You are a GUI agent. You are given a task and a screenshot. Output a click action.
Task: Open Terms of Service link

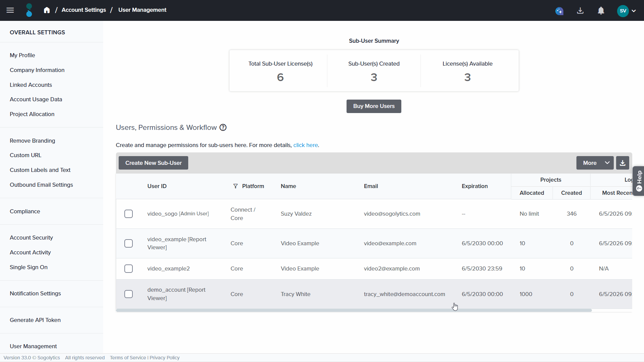(128, 358)
